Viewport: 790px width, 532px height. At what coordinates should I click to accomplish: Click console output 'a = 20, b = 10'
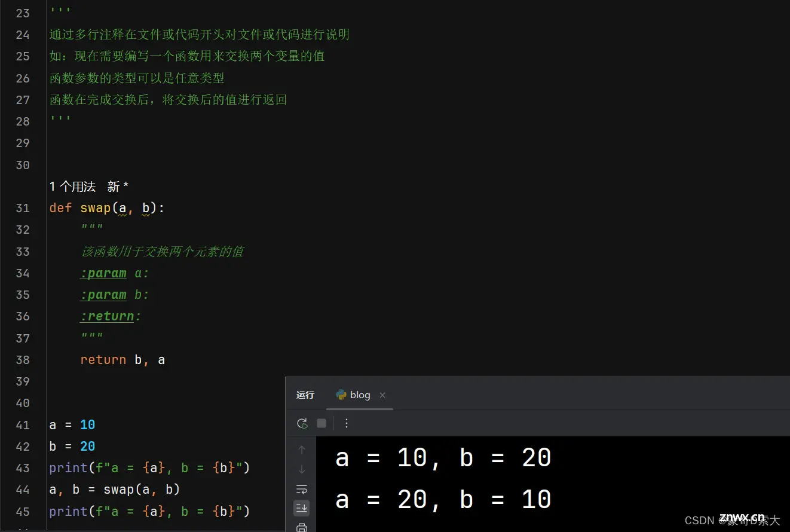click(x=443, y=499)
